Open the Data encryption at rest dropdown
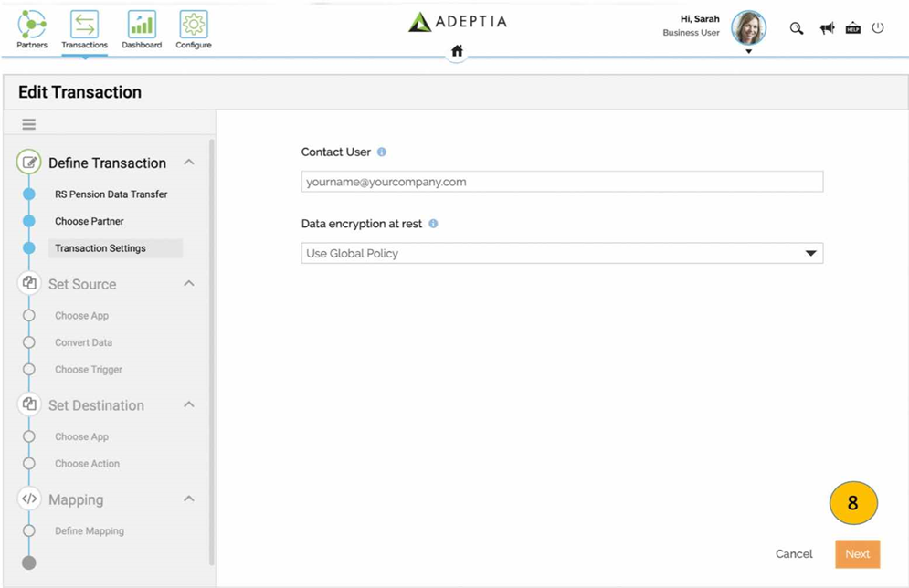Viewport: 909px width, 588px height. tap(562, 253)
